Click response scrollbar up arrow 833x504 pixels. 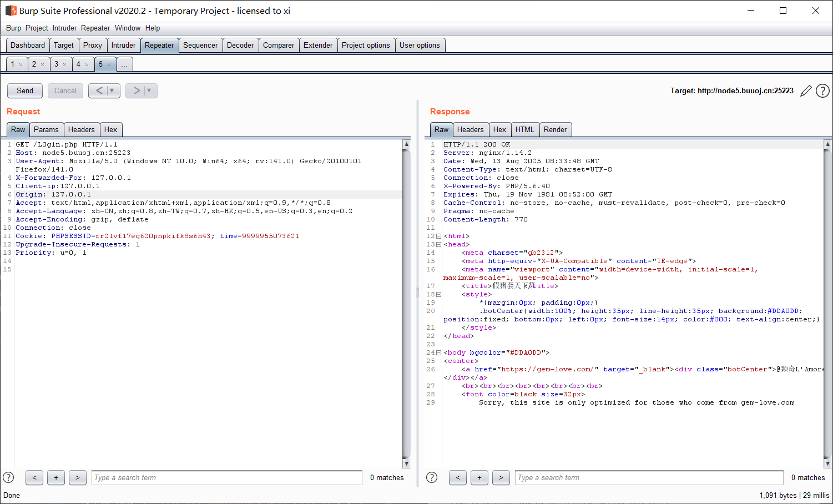pos(827,144)
